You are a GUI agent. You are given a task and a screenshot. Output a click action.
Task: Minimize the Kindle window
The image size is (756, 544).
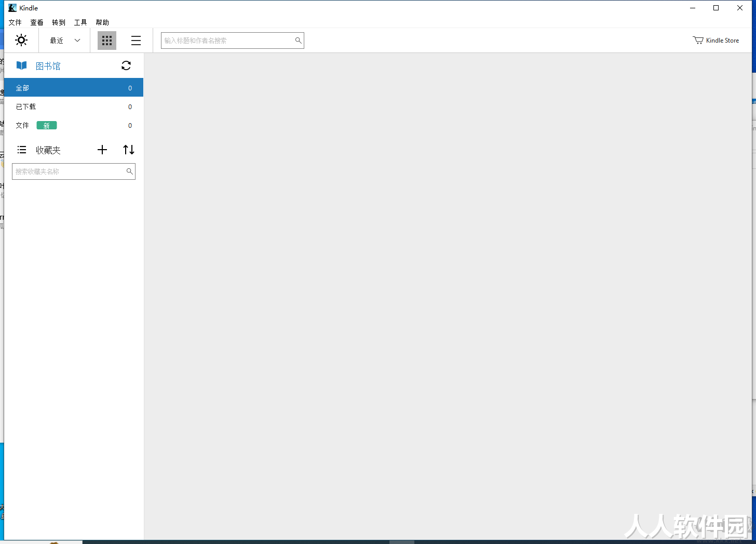(693, 8)
